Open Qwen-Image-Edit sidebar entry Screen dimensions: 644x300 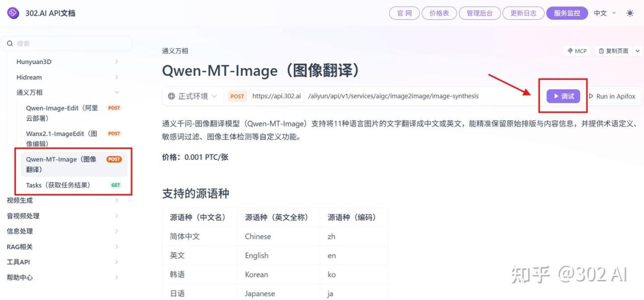point(62,113)
